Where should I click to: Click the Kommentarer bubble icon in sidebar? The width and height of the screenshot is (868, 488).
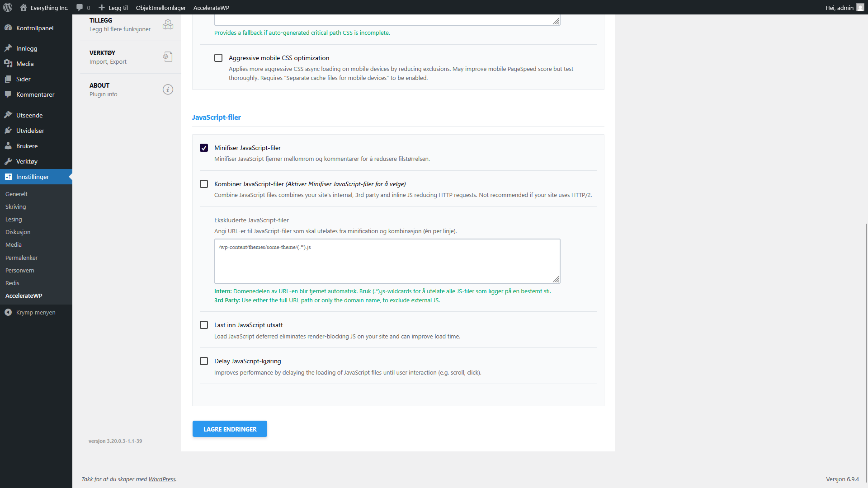coord(8,94)
